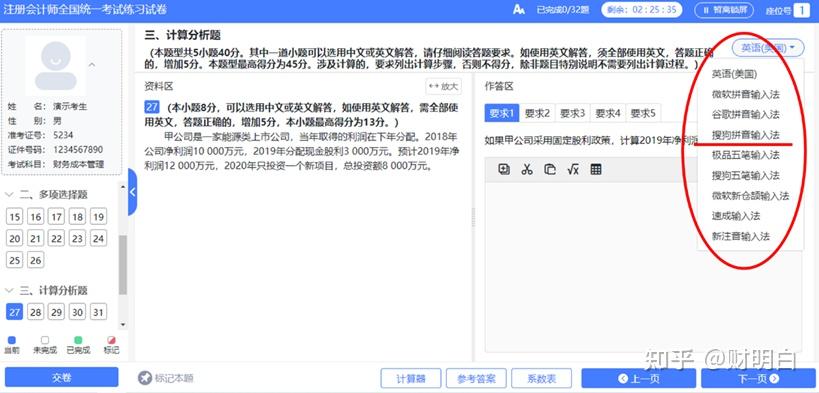This screenshot has width=819, height=393.
Task: Click the 放大 enlarge button in material area
Action: (x=443, y=86)
